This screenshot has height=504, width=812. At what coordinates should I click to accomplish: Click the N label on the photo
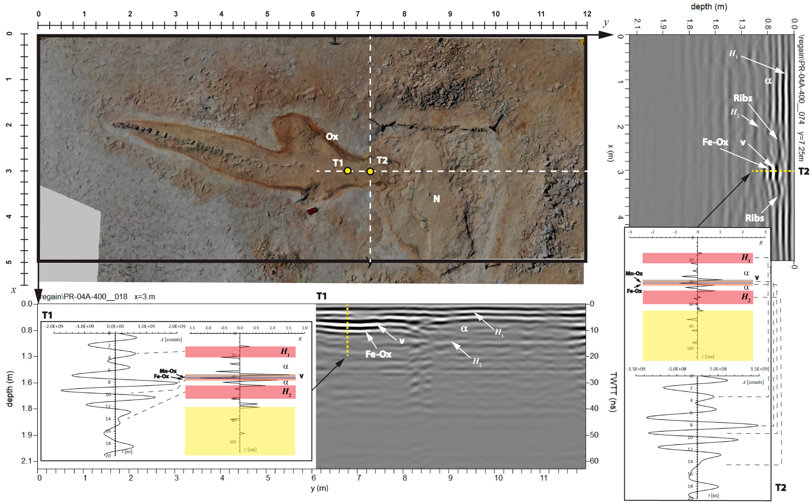436,199
